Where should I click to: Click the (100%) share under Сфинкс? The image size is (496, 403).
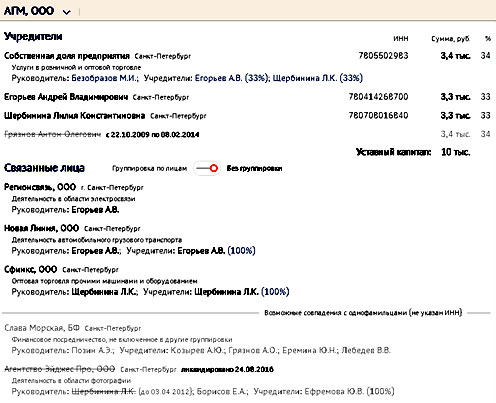275,292
